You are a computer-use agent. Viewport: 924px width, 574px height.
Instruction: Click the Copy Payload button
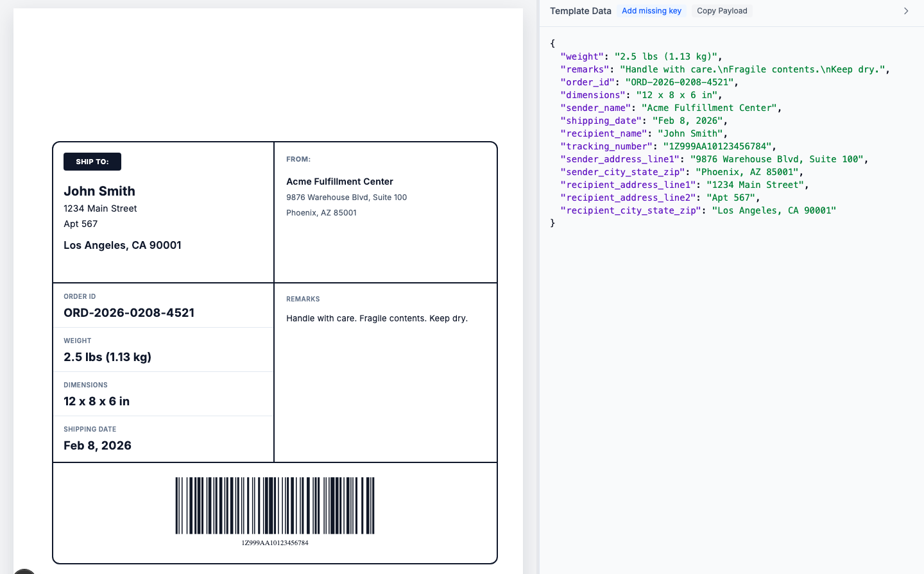[x=721, y=10]
